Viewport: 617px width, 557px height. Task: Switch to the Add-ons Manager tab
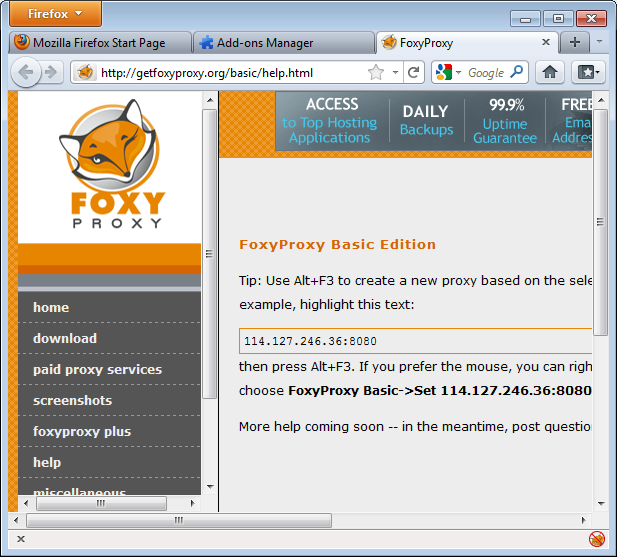[x=265, y=43]
